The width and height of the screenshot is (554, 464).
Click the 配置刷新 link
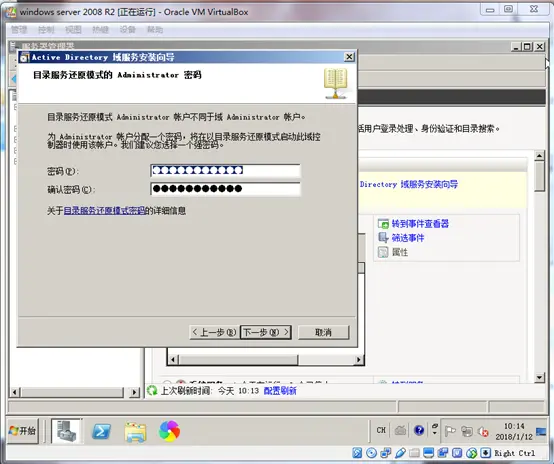point(280,391)
